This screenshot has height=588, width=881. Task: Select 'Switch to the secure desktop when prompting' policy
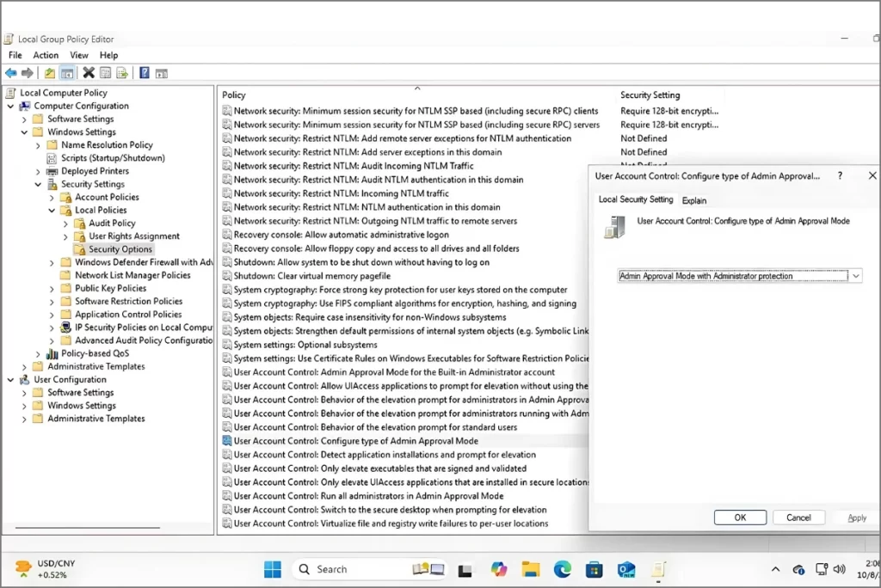pos(390,510)
